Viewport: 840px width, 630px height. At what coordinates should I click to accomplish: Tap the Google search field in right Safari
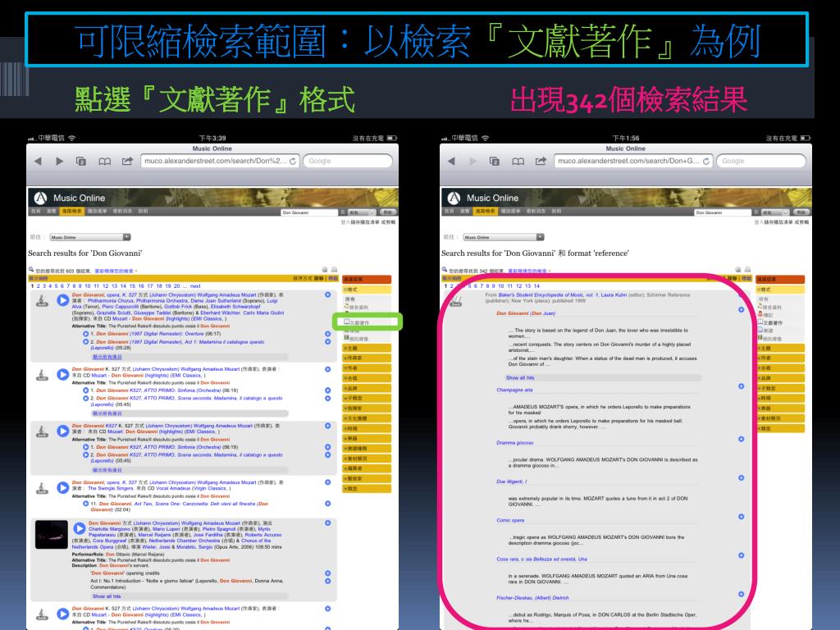(x=760, y=162)
